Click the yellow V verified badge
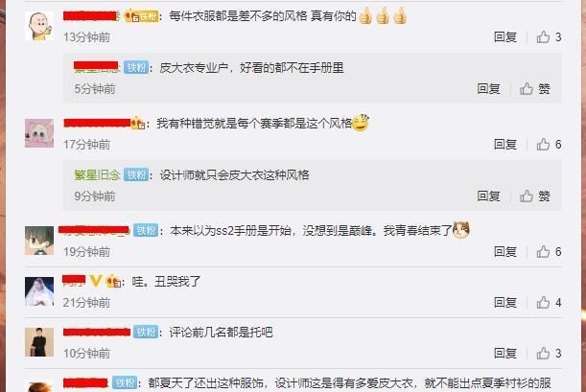 tap(95, 281)
